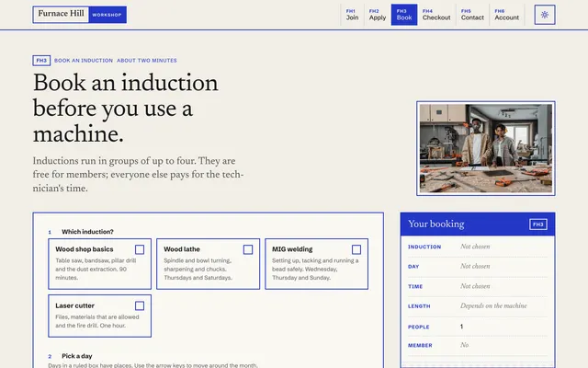
Task: Click MIG welding description 'Setting up, tacking…'
Action: [x=315, y=270]
